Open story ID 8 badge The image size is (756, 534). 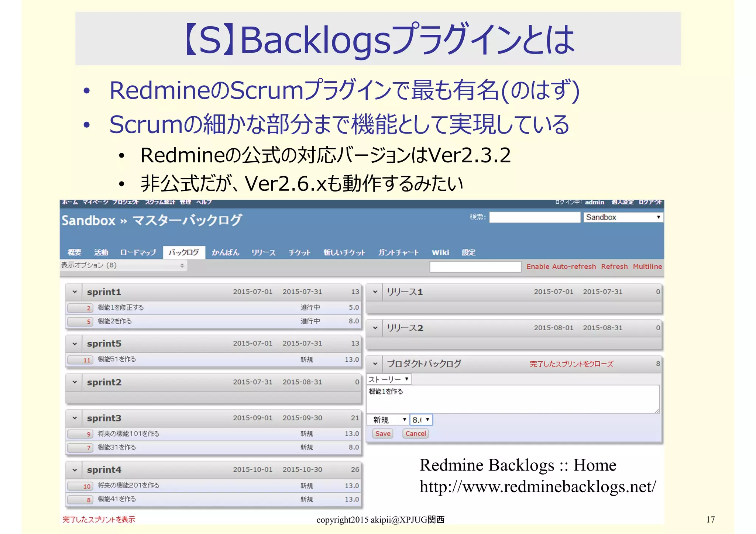pyautogui.click(x=80, y=500)
